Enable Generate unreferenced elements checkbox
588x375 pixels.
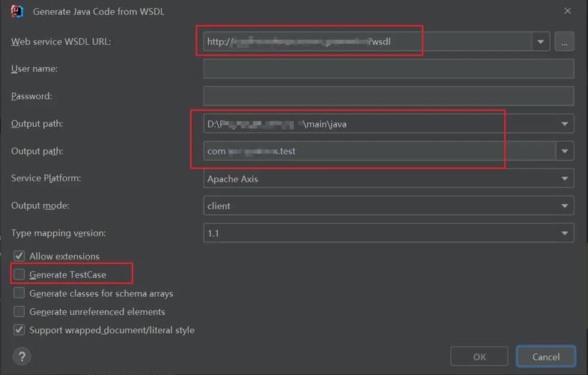tap(19, 311)
